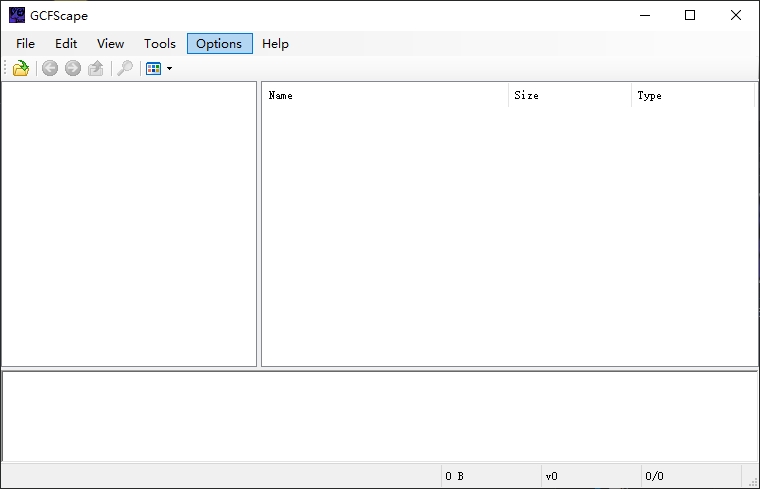Open the Edit menu
The width and height of the screenshot is (760, 489).
[66, 44]
